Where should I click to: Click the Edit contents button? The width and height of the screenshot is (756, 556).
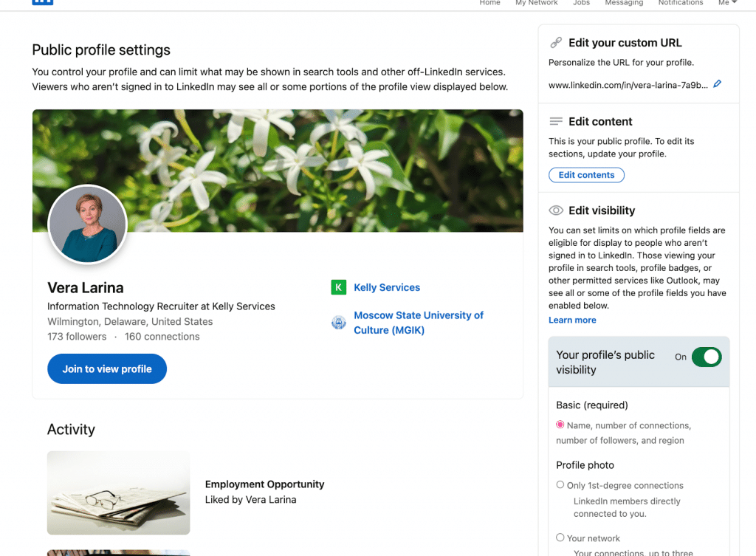(586, 175)
